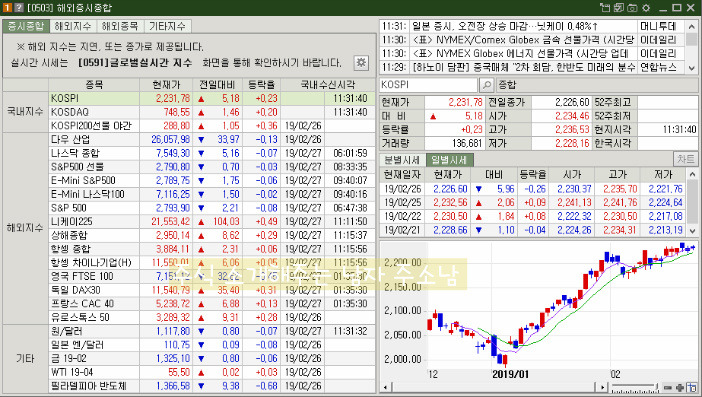Screen dimensions: 702x397
Task: Click the 등락율 column header in index table
Action: [x=261, y=85]
